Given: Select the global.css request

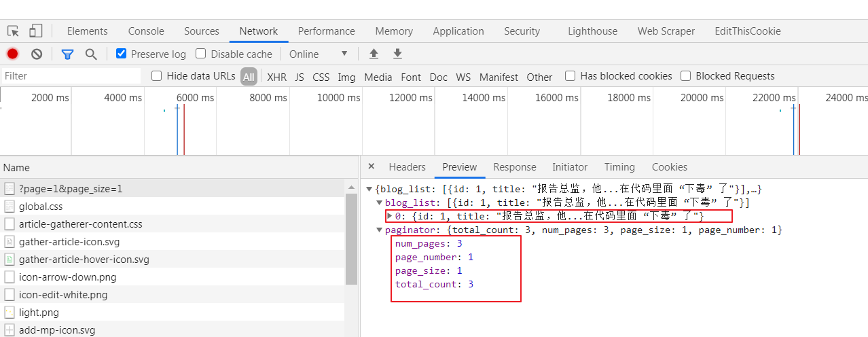Looking at the screenshot, I should pyautogui.click(x=41, y=207).
